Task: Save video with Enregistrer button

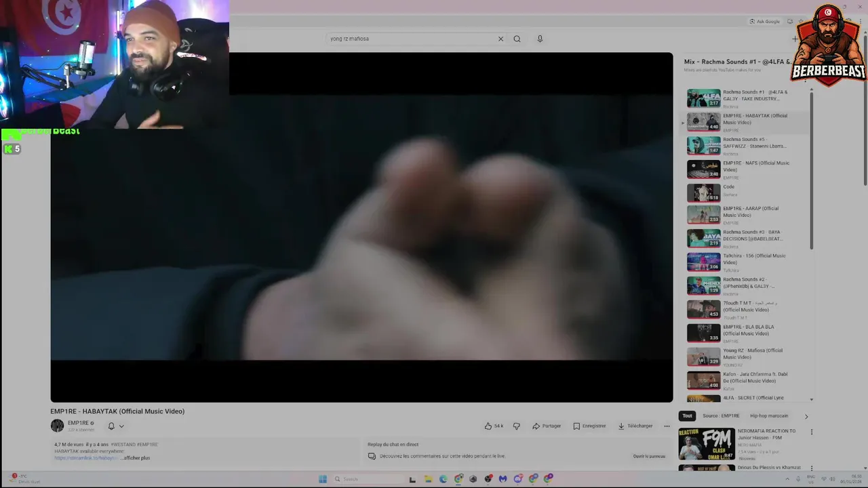Action: tap(589, 426)
